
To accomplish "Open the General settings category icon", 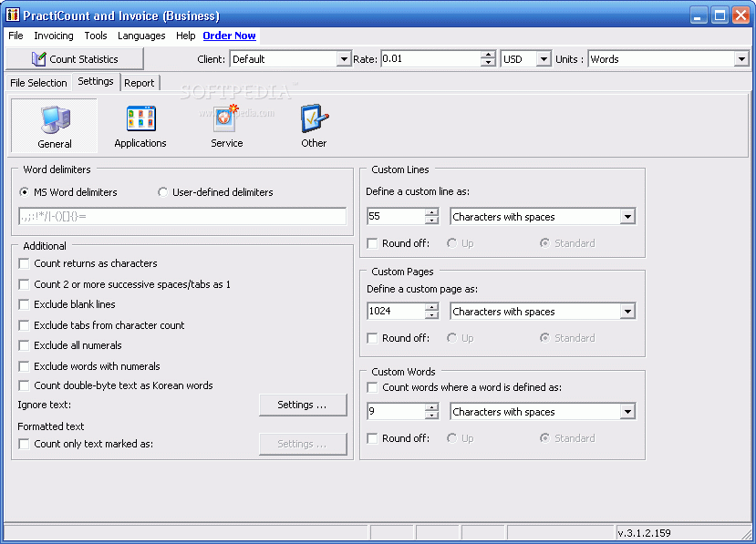I will [x=55, y=127].
